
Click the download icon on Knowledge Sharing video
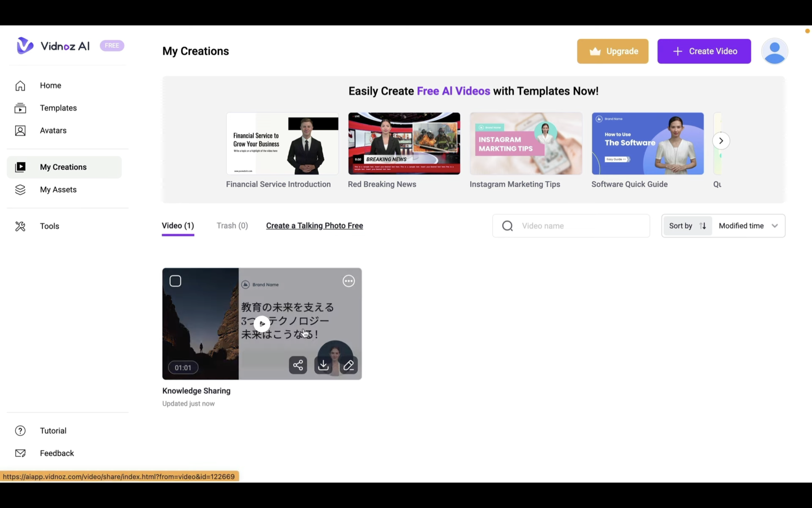323,365
